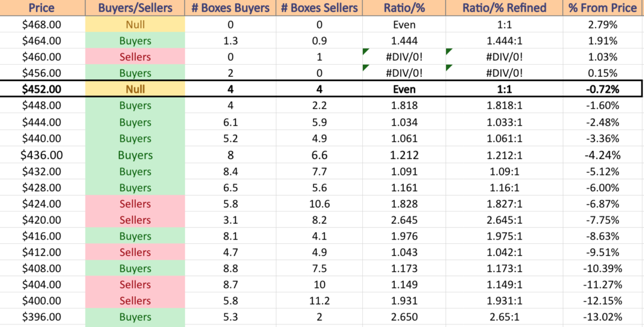Select the bold $452.00 price cell

42,89
